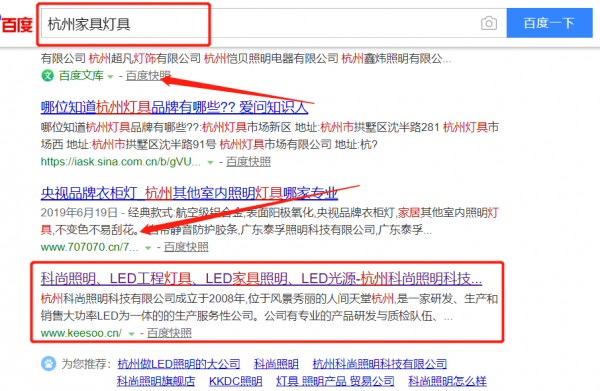The width and height of the screenshot is (600, 391).
Task: Open 科尚照明、LED工程灯具 result title
Action: (x=261, y=279)
